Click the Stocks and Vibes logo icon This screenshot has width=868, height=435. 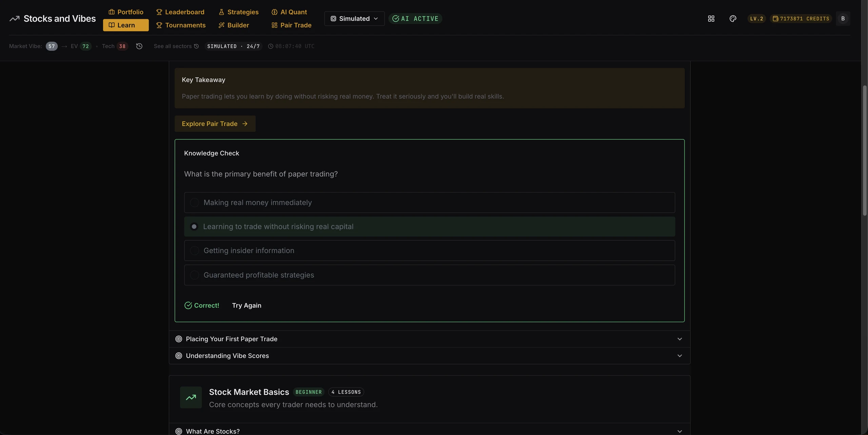click(14, 19)
